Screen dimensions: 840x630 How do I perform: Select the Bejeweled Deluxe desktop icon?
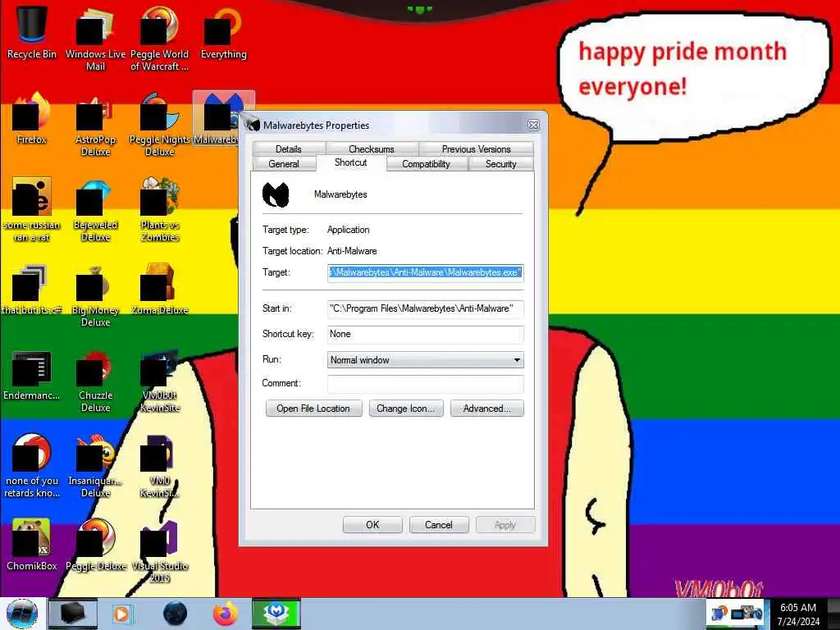pyautogui.click(x=95, y=210)
